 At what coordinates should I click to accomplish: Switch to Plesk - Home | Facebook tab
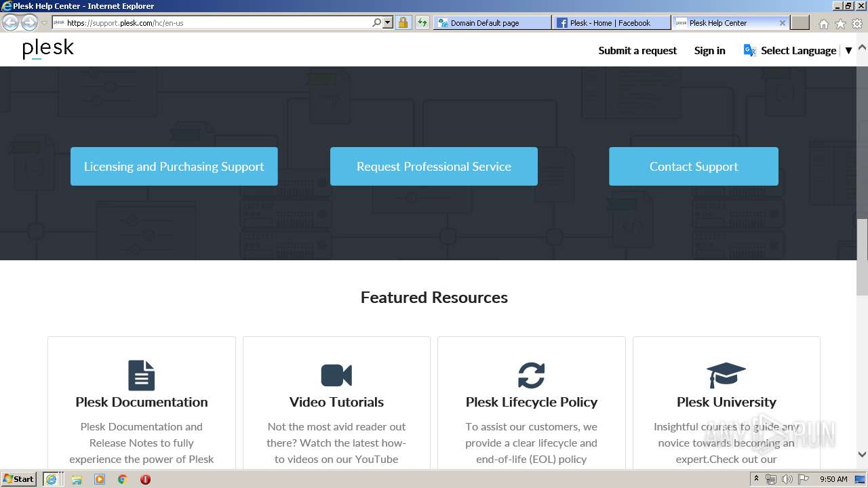[x=611, y=22]
